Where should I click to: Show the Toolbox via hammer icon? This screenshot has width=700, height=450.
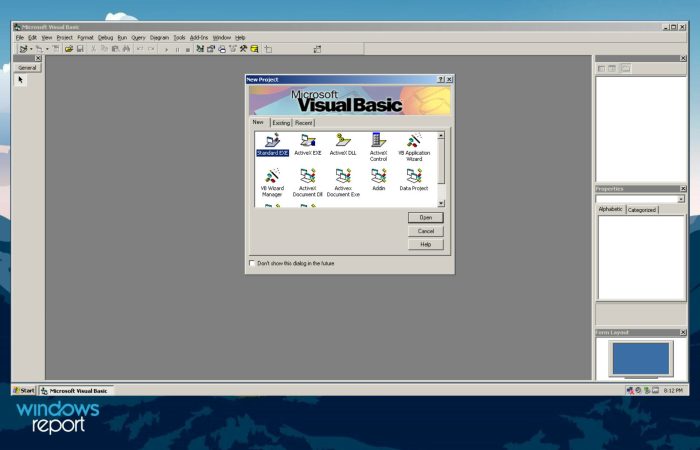coord(243,49)
